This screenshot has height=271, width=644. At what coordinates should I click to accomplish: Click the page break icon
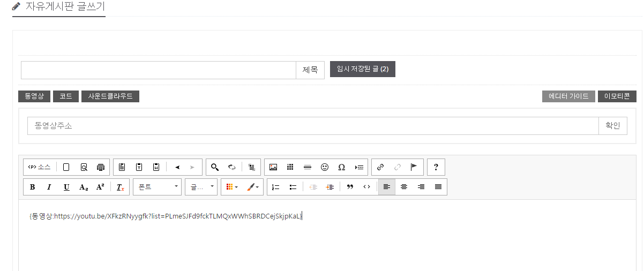click(359, 167)
